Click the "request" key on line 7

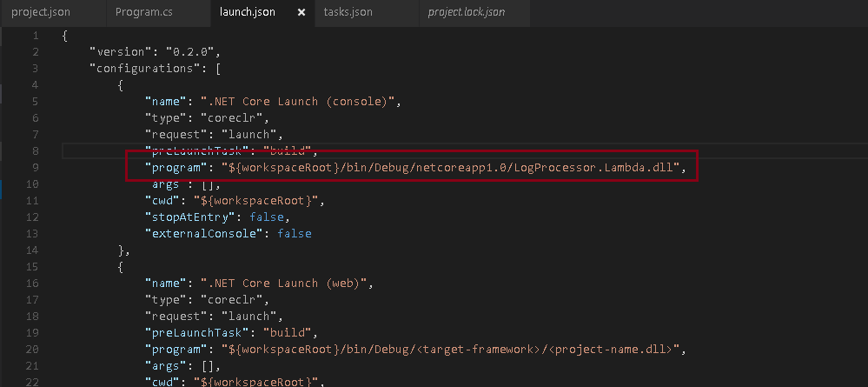pyautogui.click(x=176, y=135)
